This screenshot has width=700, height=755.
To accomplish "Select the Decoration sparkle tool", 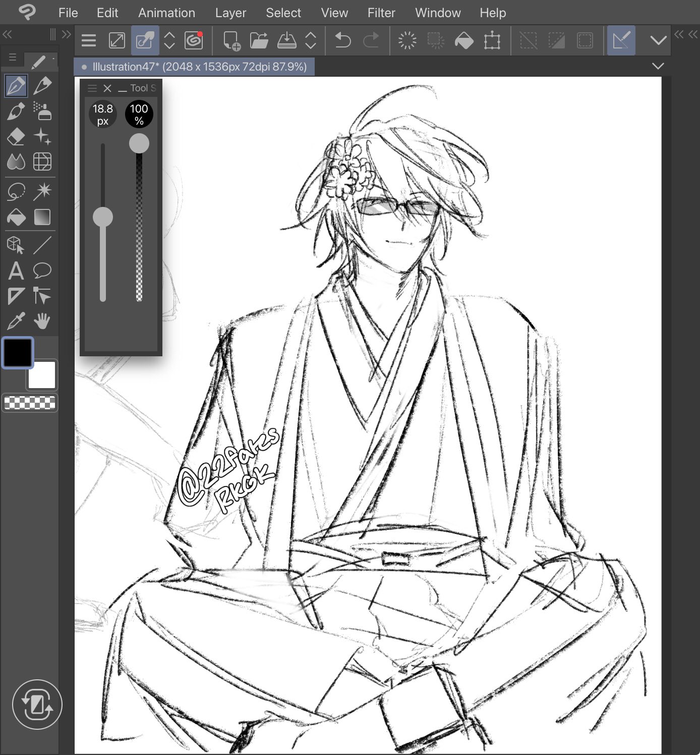I will [x=42, y=136].
